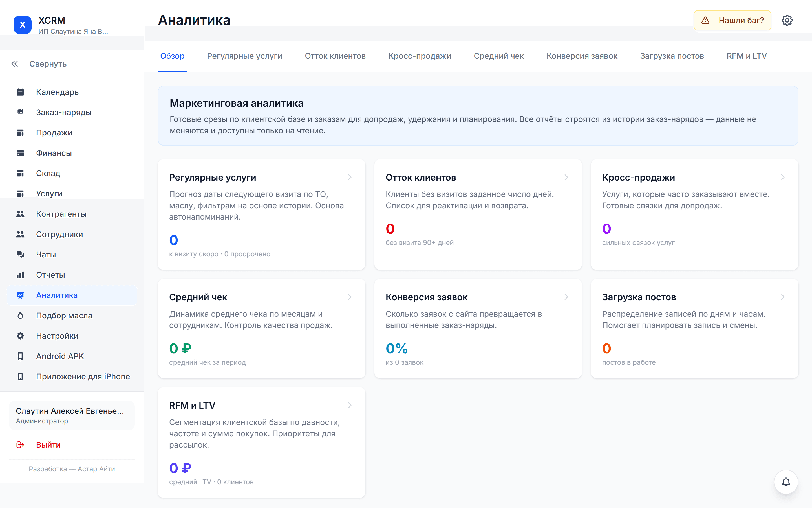812x508 pixels.
Task: Click the green 0 ₽ средний чек value
Action: (180, 349)
